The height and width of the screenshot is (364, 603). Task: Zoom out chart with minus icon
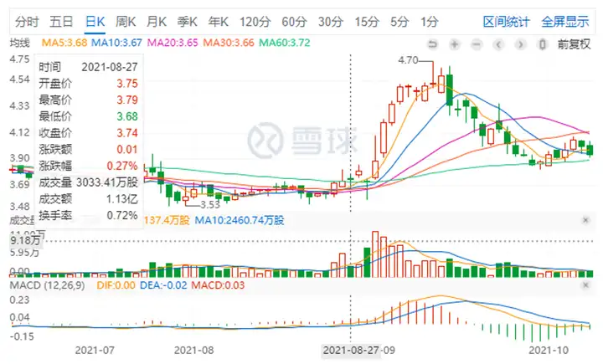[477, 44]
